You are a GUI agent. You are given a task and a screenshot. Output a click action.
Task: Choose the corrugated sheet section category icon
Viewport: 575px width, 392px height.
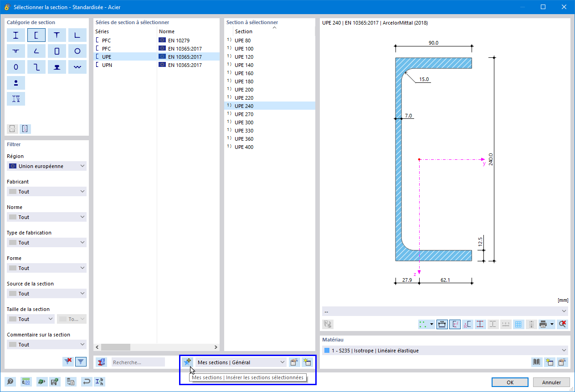(77, 67)
